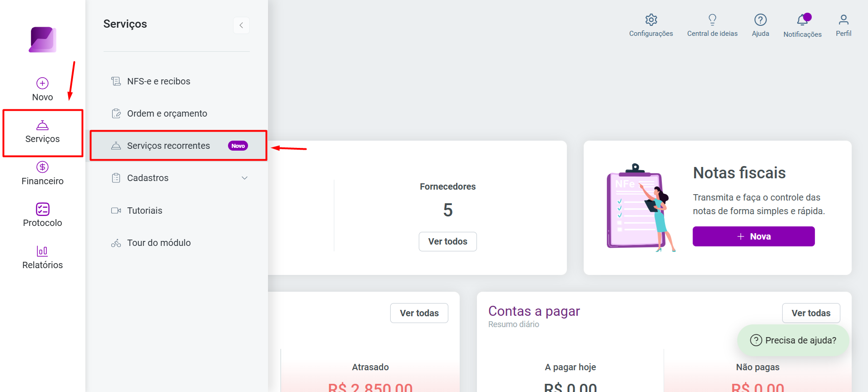
Task: Click the Novo badge on Serviços recorrentes
Action: (x=238, y=146)
